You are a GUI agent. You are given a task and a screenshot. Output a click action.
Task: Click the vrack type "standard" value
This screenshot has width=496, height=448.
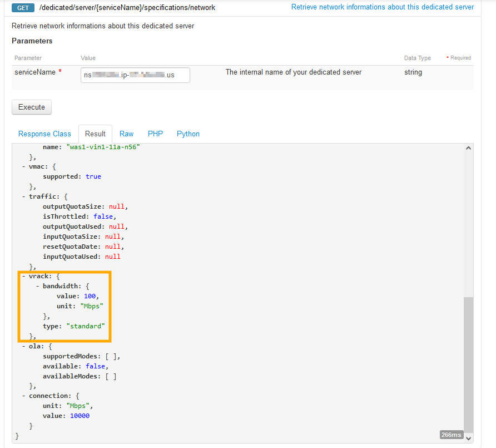click(86, 326)
